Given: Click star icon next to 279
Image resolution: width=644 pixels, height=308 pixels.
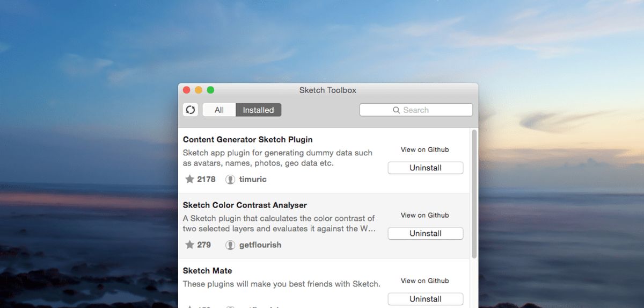Looking at the screenshot, I should click(x=189, y=245).
